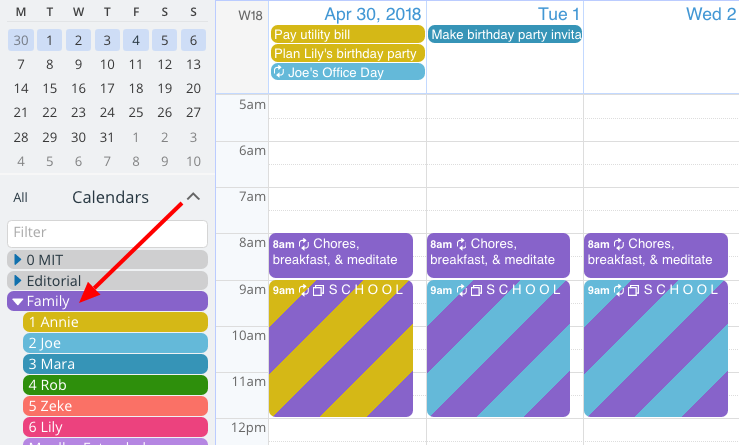Click the repeat icon on Tuesday's Chores event
The height and width of the screenshot is (445, 739).
tap(462, 244)
